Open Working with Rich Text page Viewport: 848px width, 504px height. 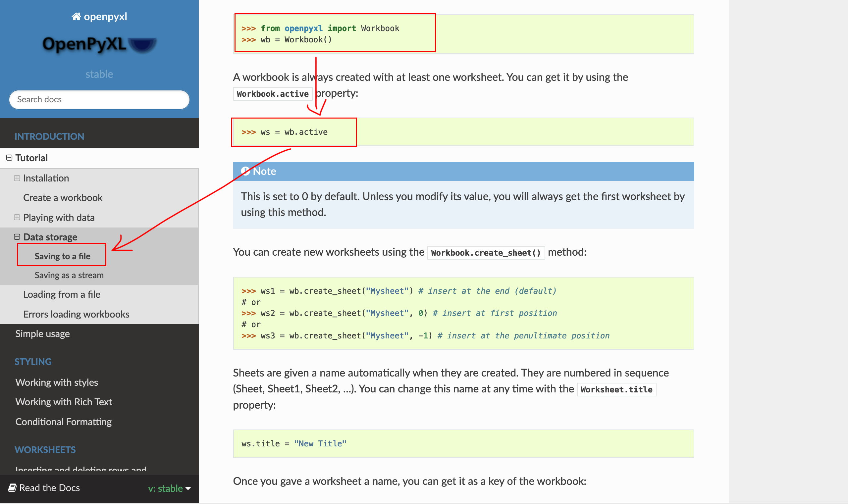pyautogui.click(x=64, y=402)
